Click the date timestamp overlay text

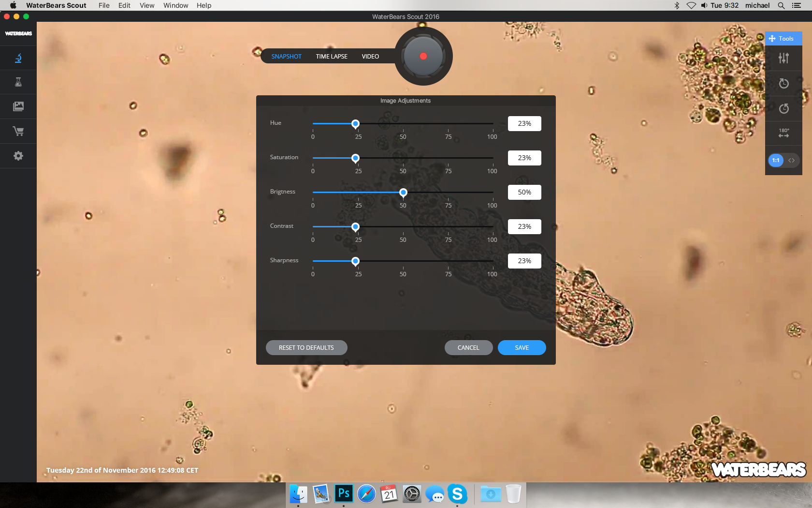[x=122, y=470]
